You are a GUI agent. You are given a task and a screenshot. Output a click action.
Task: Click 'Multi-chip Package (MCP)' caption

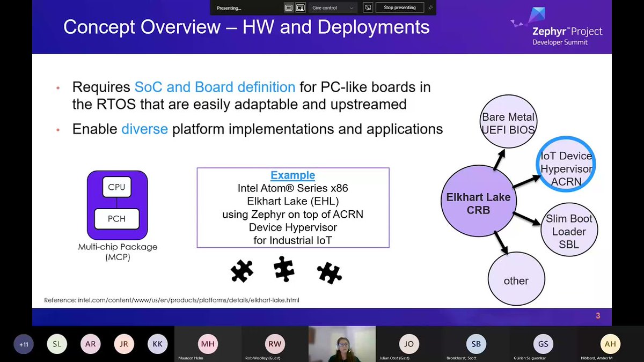point(118,252)
